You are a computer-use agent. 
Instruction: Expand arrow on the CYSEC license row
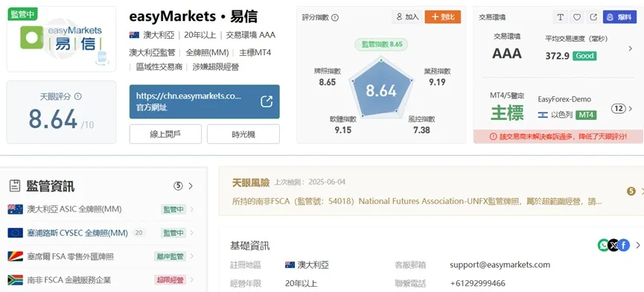click(x=191, y=233)
